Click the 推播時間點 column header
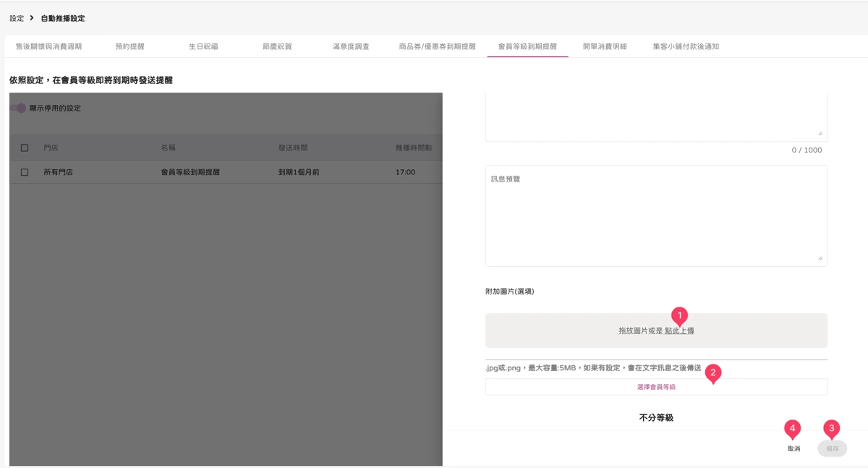The height and width of the screenshot is (468, 868). (x=414, y=148)
